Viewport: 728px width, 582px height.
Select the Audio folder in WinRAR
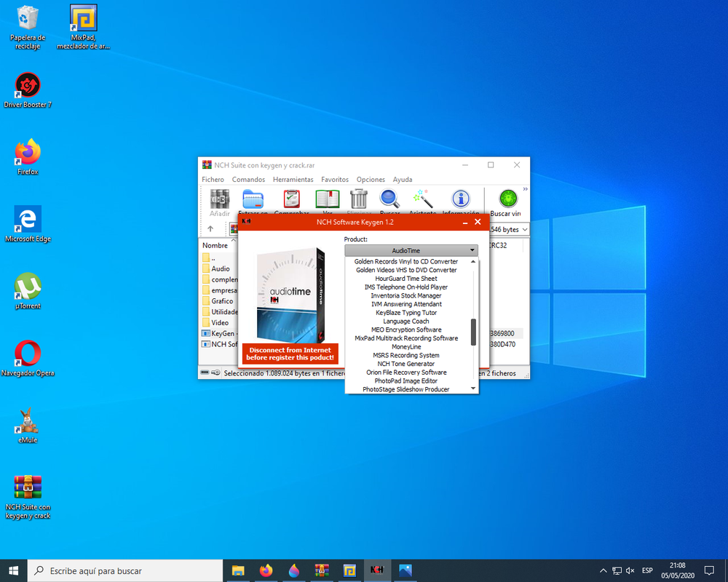pos(221,268)
